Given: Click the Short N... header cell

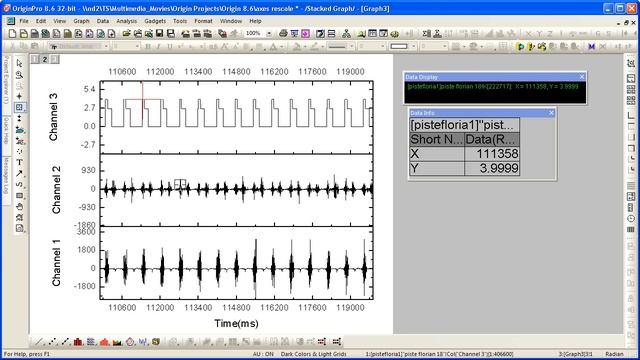Looking at the screenshot, I should (x=437, y=140).
